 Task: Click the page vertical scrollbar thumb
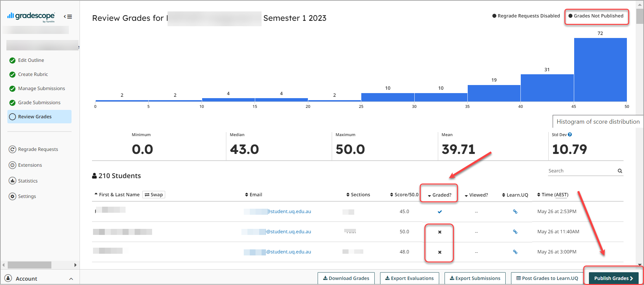(x=640, y=16)
